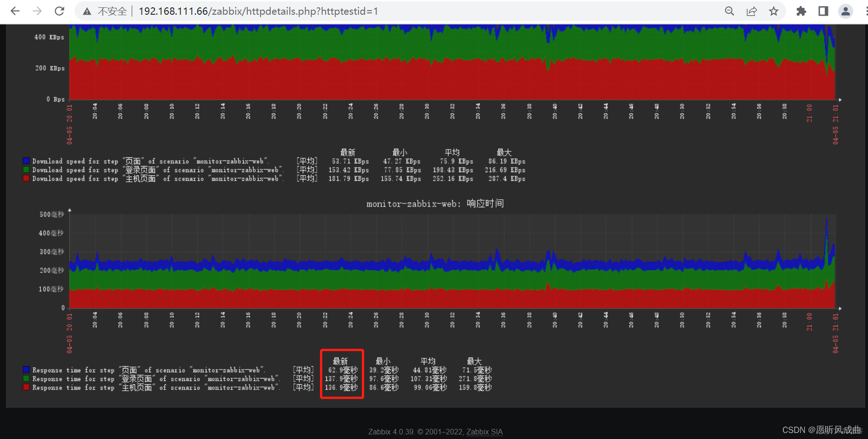The image size is (868, 439).
Task: Bookmark this page with star icon
Action: coord(774,11)
